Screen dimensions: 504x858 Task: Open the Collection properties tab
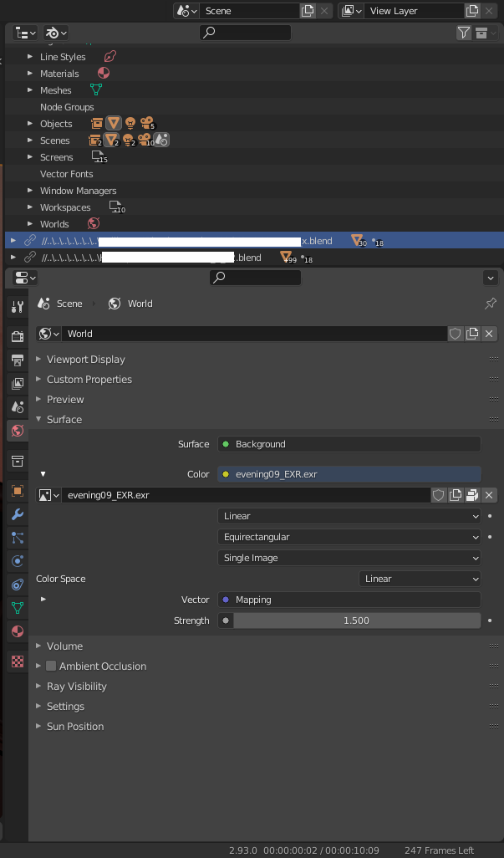[x=18, y=461]
